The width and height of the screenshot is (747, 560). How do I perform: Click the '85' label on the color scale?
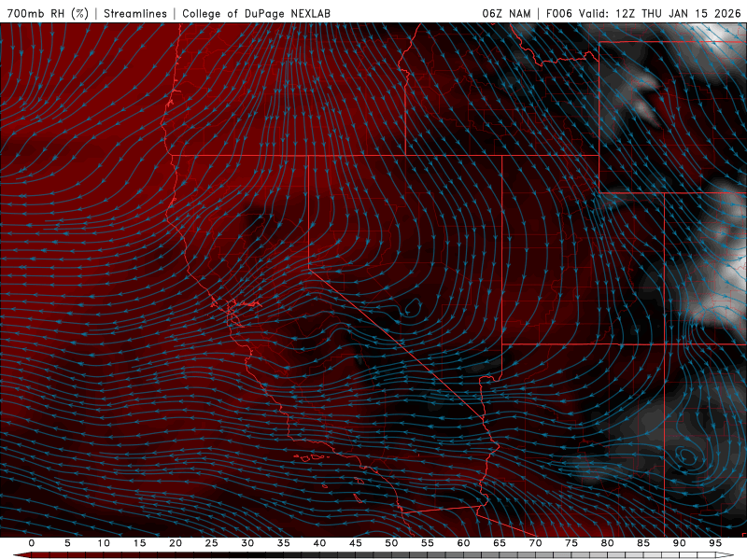point(643,543)
